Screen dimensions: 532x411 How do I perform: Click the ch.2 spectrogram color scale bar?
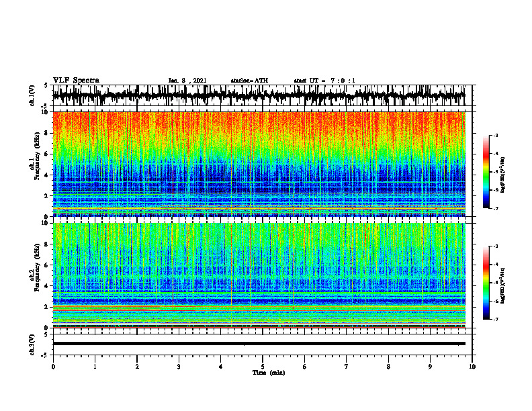[486, 283]
